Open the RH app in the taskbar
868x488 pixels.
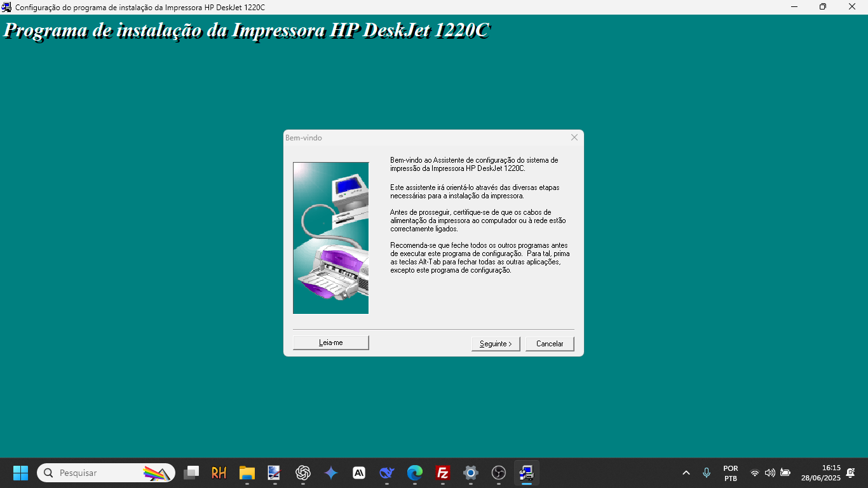pyautogui.click(x=219, y=473)
